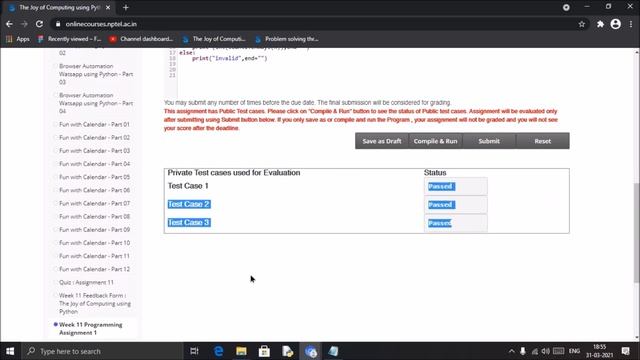640x360 pixels.
Task: Open The Joy of Computing bookmark
Action: tap(214, 39)
